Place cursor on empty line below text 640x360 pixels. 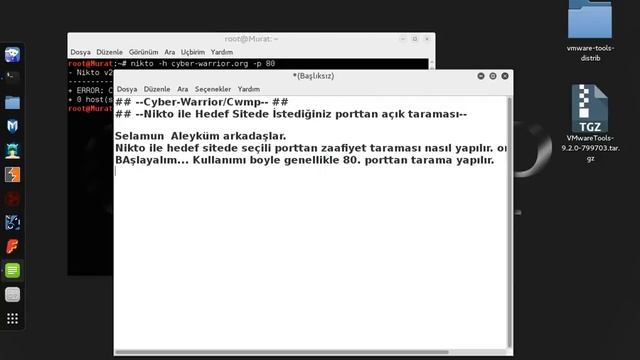(310, 172)
